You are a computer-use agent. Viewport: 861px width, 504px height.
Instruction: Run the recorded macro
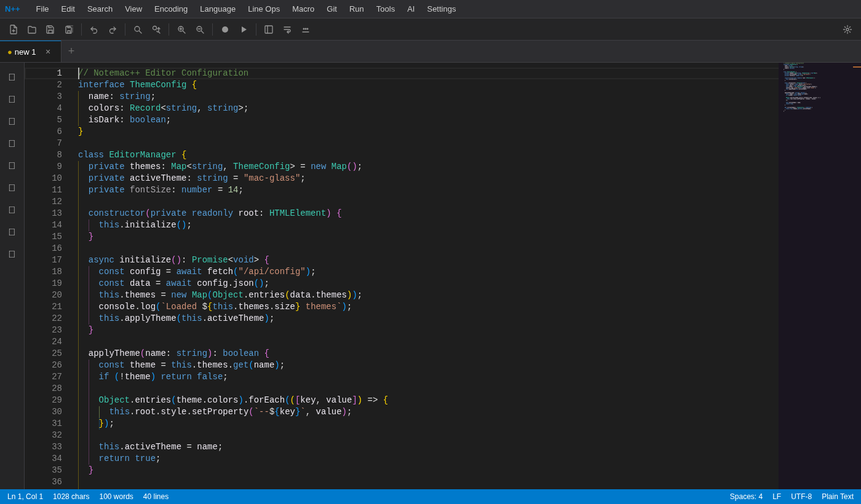(244, 29)
